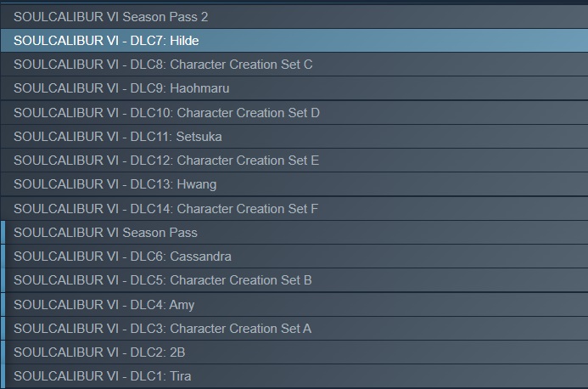Click the blue marker beside DLC6: Cassandra
The image size is (588, 389).
(x=3, y=257)
